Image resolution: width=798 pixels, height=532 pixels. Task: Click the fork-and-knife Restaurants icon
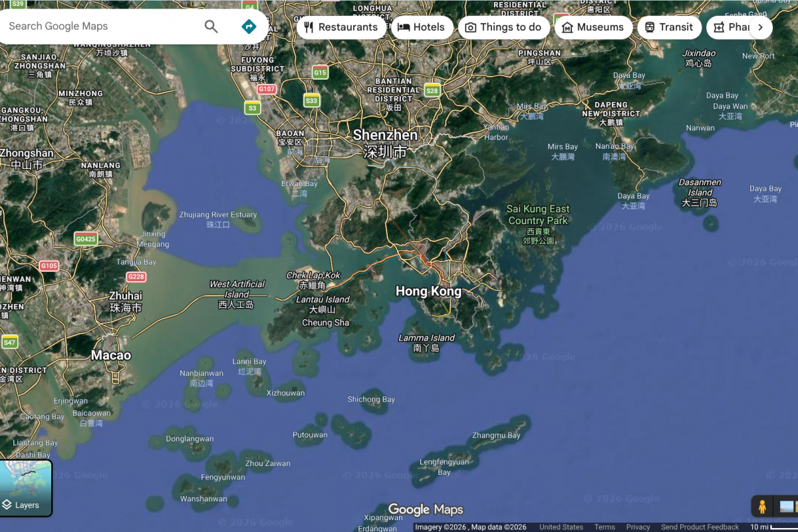(308, 27)
